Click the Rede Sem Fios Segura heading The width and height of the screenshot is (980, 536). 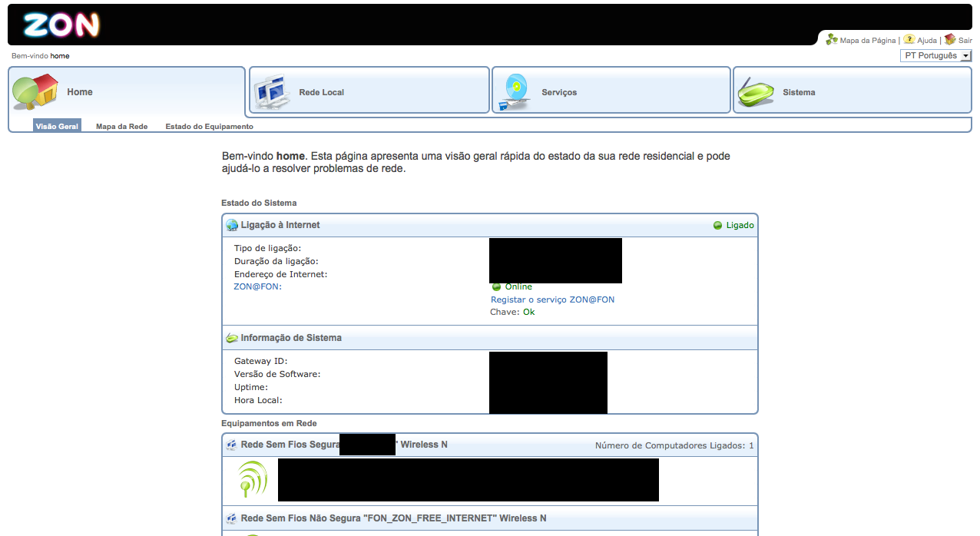(x=344, y=445)
